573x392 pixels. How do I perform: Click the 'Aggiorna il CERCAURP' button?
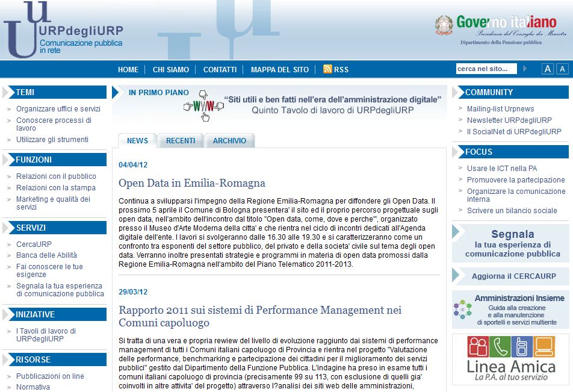(x=510, y=276)
